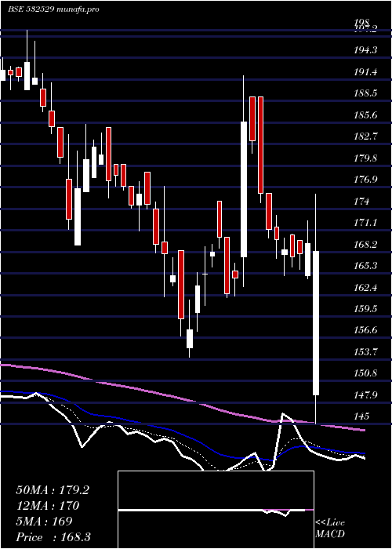Click the 50MA : 179.2 readout
The height and width of the screenshot is (549, 392).
coord(53,490)
